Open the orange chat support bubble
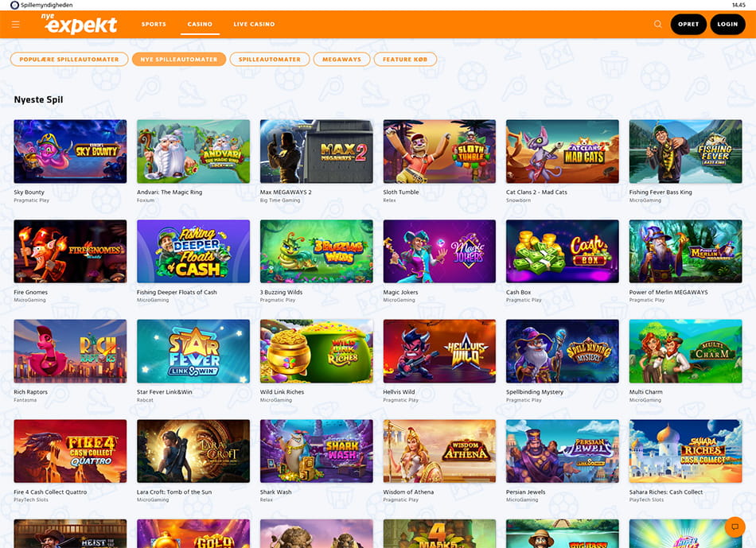This screenshot has width=756, height=548. pyautogui.click(x=734, y=527)
